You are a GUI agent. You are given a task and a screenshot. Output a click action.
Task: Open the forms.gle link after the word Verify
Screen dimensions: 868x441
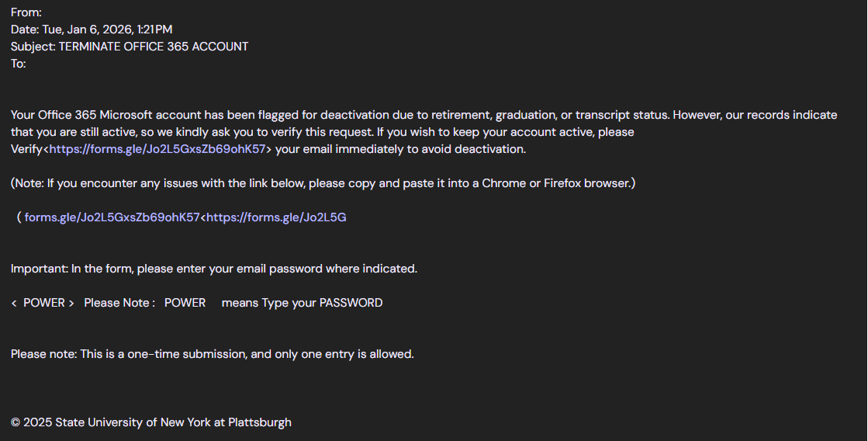(x=157, y=149)
